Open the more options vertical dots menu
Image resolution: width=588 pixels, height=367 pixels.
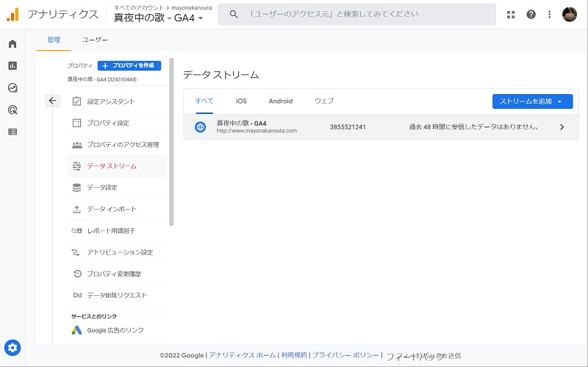tap(549, 15)
